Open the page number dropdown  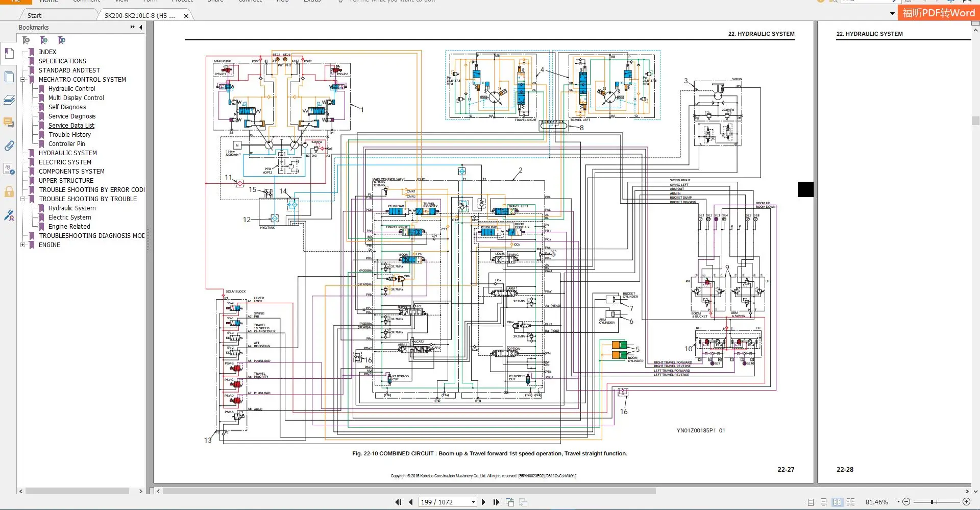pyautogui.click(x=473, y=502)
